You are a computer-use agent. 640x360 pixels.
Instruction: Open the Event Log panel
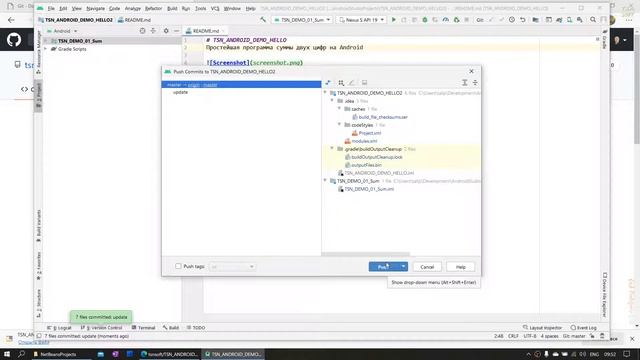[584, 328]
